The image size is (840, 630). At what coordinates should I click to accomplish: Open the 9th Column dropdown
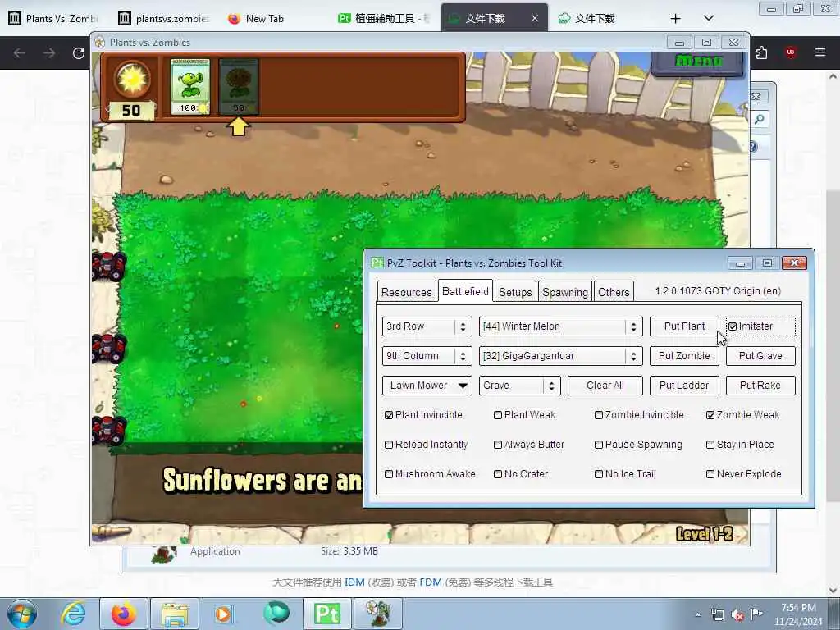pyautogui.click(x=427, y=356)
